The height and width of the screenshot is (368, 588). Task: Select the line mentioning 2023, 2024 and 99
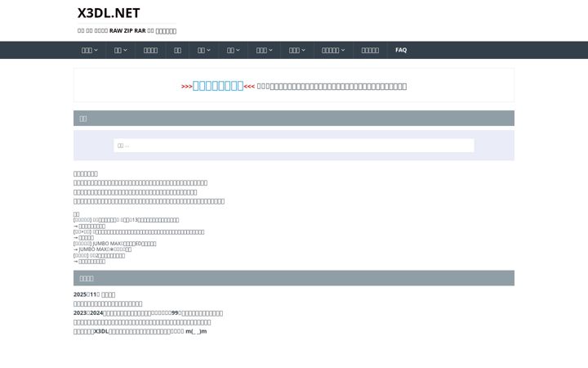(148, 313)
